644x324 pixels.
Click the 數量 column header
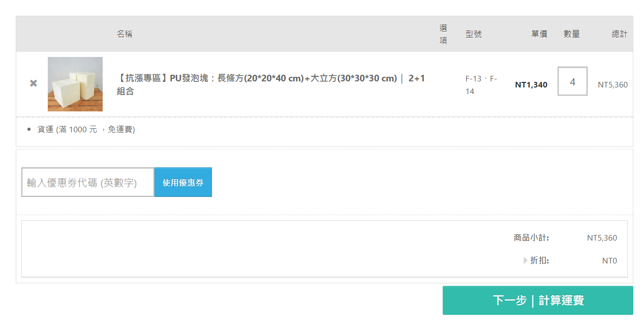click(572, 34)
